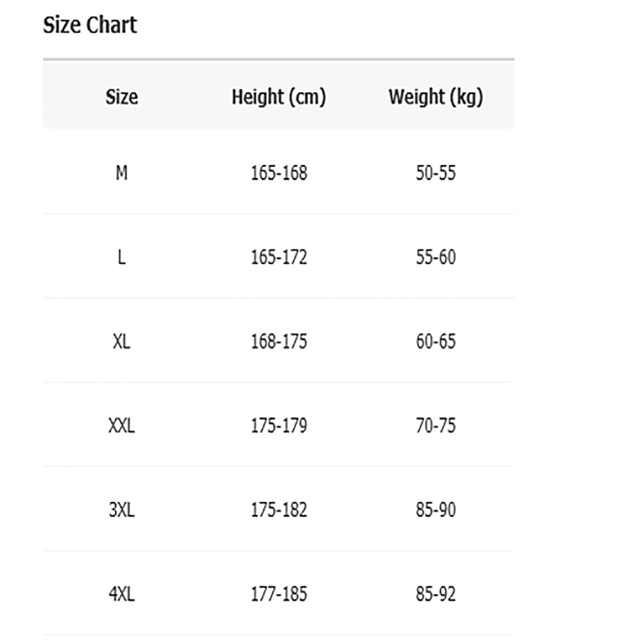Click height value 165-172

pos(279,257)
